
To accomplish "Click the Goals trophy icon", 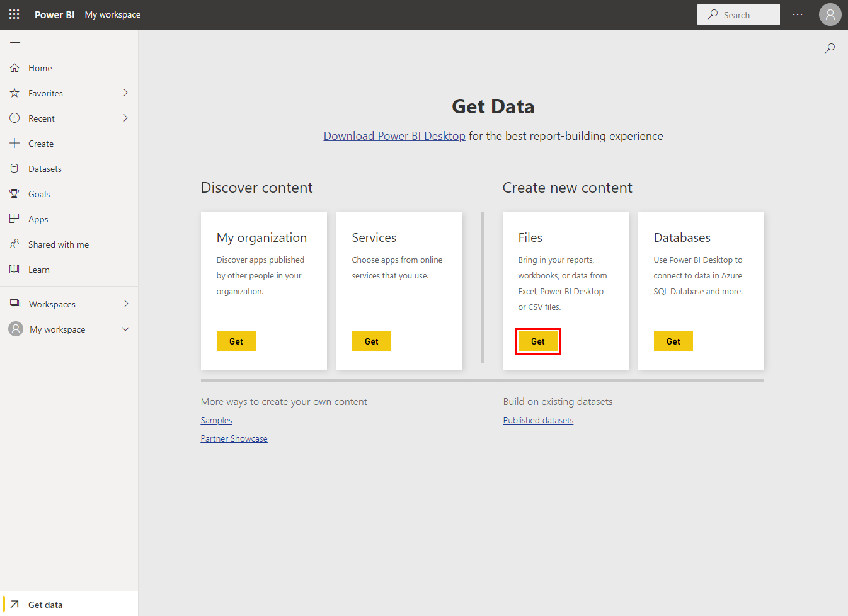I will pyautogui.click(x=14, y=194).
